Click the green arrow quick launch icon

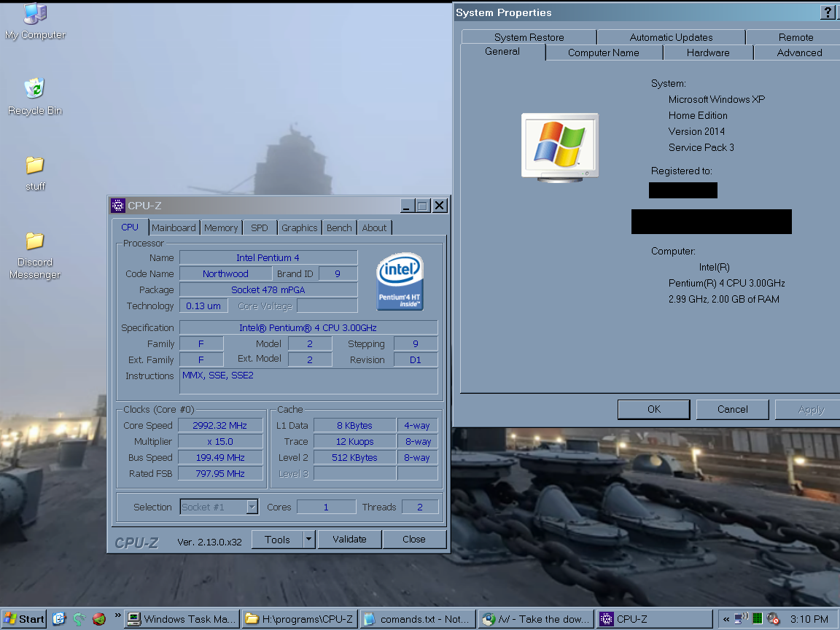point(79,619)
